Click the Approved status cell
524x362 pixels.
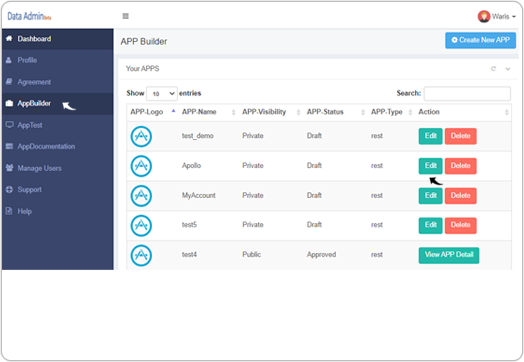(x=321, y=255)
